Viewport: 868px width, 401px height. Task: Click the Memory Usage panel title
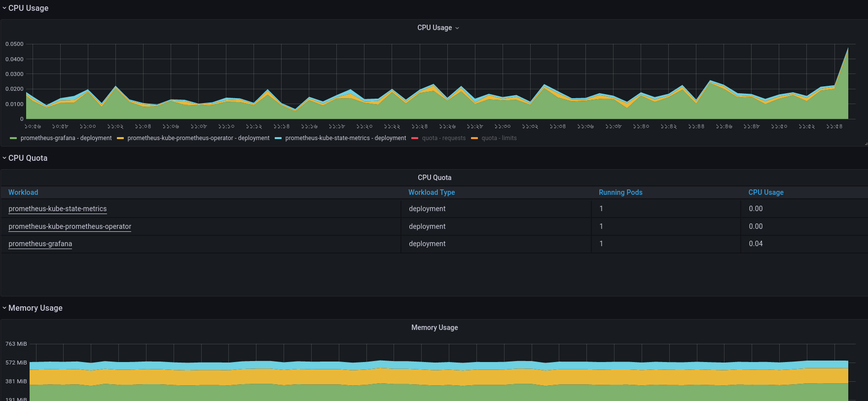pos(434,328)
